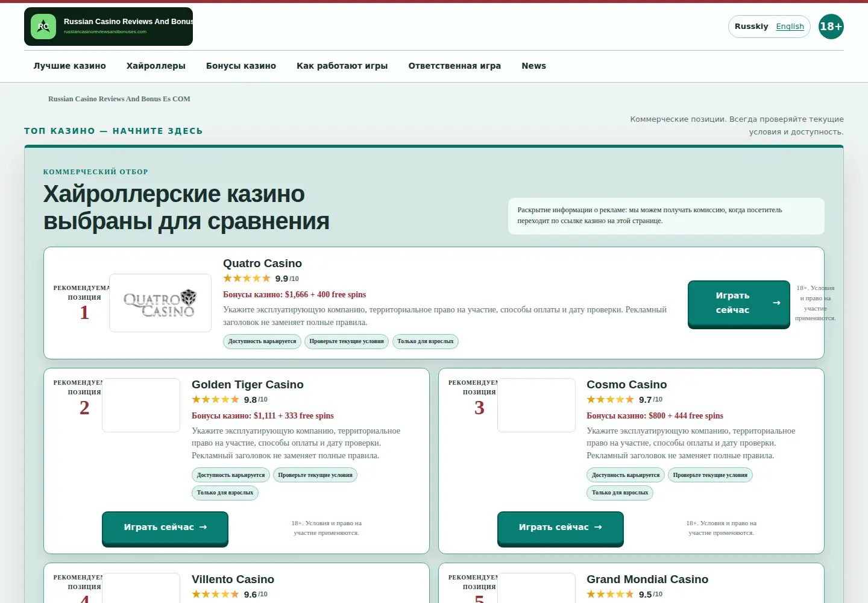Image resolution: width=868 pixels, height=603 pixels.
Task: Open the Бонусы казино menu item
Action: pos(241,66)
